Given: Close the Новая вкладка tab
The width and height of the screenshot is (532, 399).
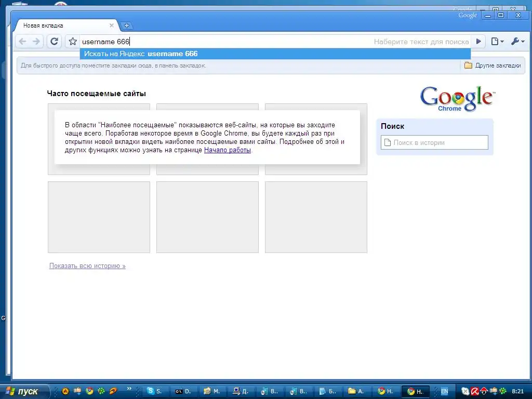Looking at the screenshot, I should [111, 25].
